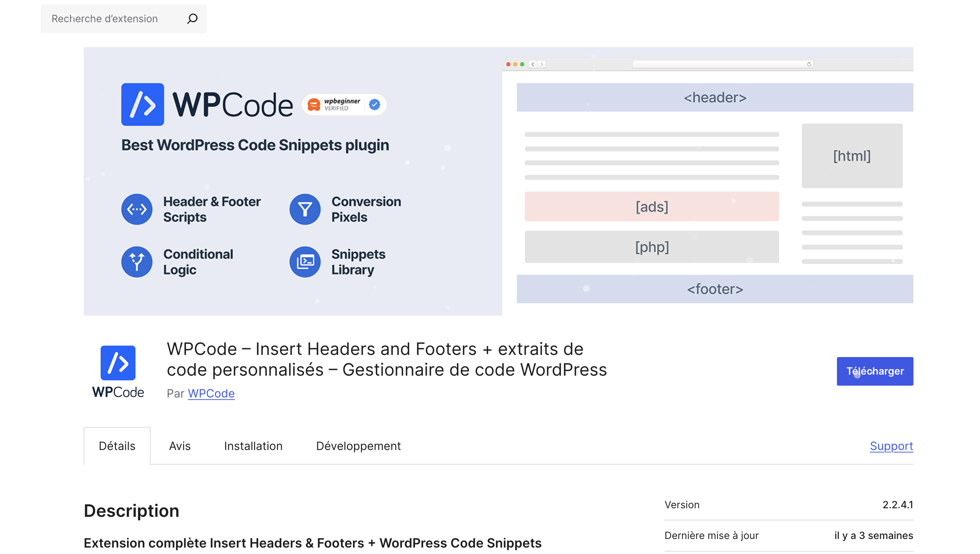Click the [php] block in banner

pyautogui.click(x=651, y=247)
